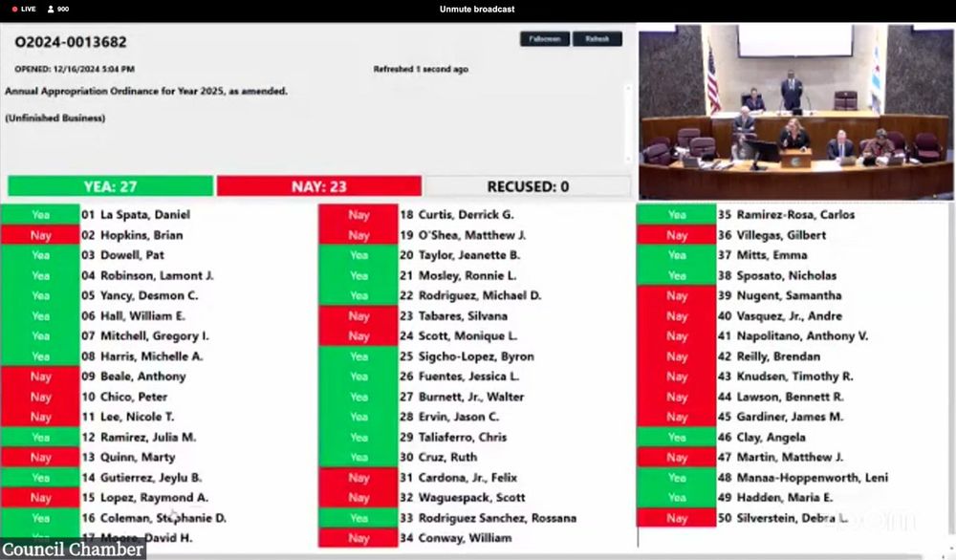Click Unmute broadcast
Screen dimensions: 956x560
477,10
